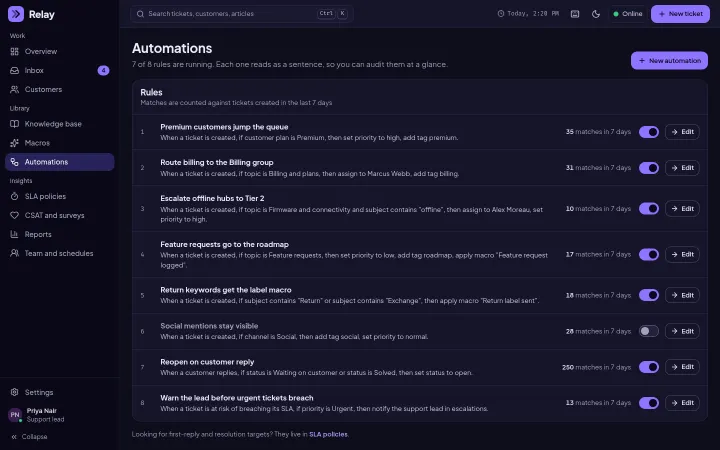Collapse the sidebar
Viewport: 720px width, 450px height.
(x=29, y=437)
